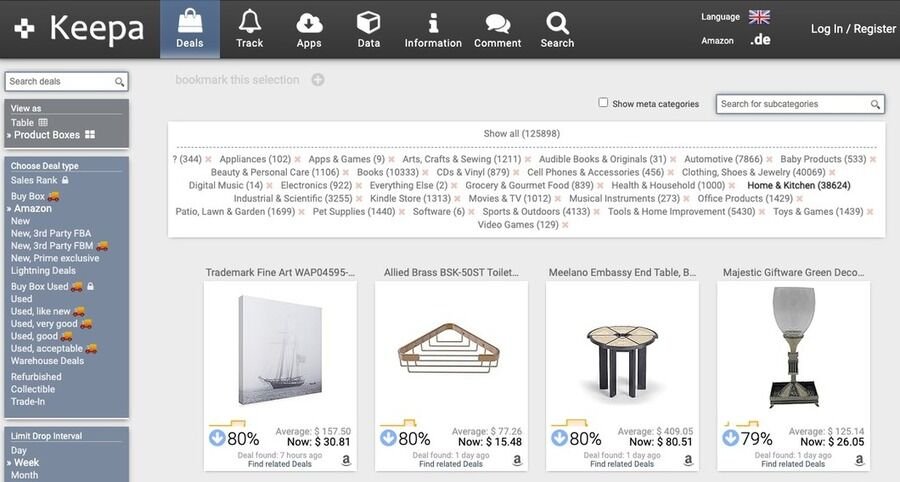
Task: Open the Comment speech bubbles tab
Action: [498, 29]
